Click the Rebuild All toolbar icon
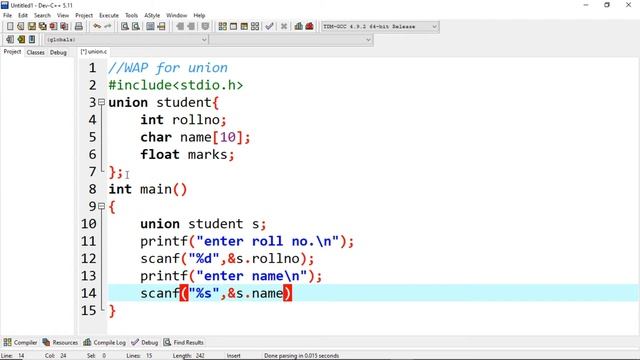The width and height of the screenshot is (640, 360). pos(255,27)
